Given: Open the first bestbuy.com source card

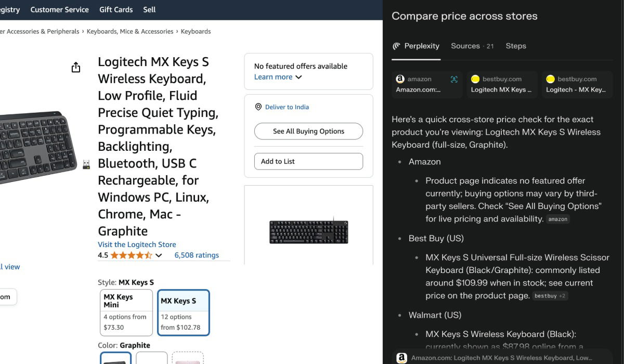Looking at the screenshot, I should click(x=501, y=84).
